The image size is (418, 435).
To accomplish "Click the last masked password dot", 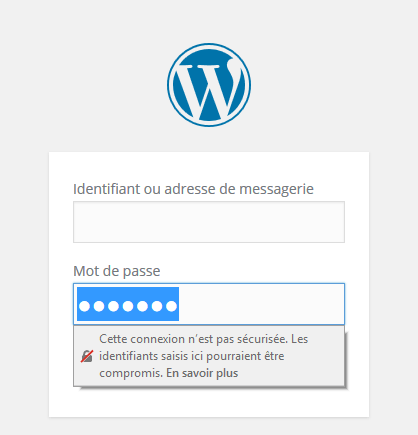I will coord(171,306).
